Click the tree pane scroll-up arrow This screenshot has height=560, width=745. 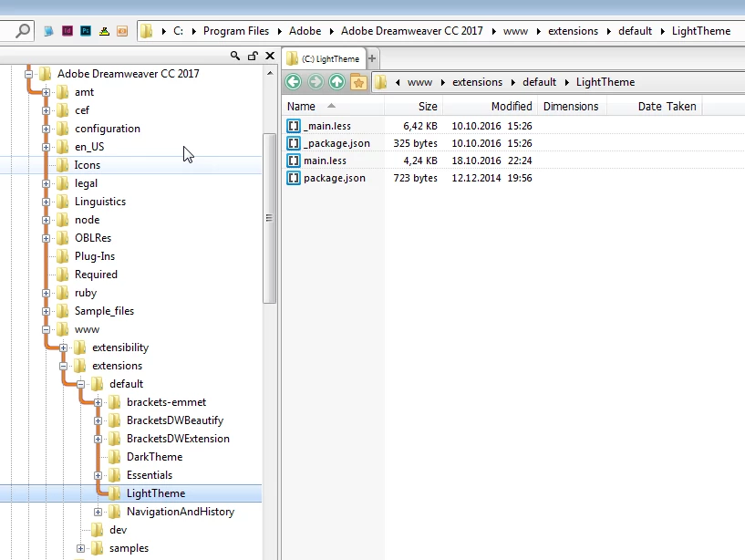pyautogui.click(x=270, y=73)
